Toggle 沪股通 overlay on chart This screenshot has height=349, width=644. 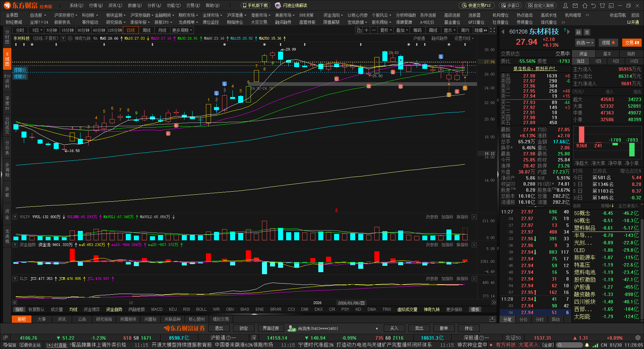[x=419, y=38]
